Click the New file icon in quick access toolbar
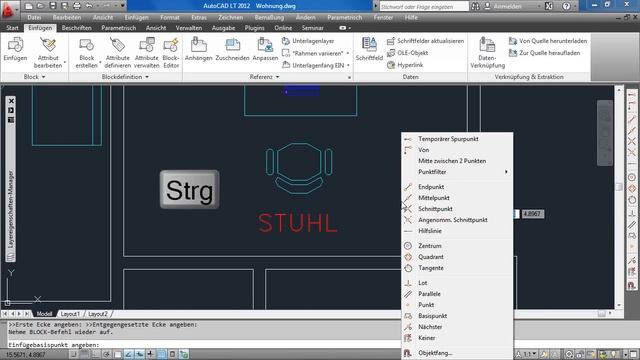The width and height of the screenshot is (640, 360). 29,6
